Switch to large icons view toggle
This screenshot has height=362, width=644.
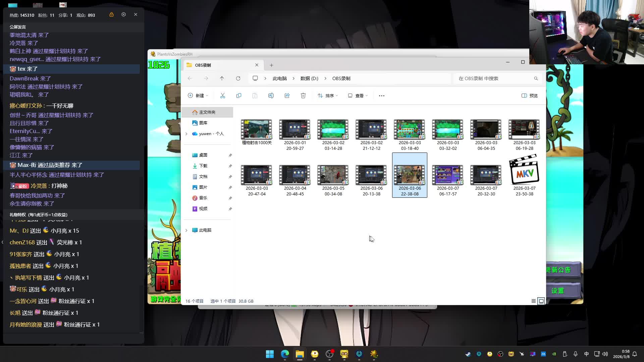(x=541, y=301)
